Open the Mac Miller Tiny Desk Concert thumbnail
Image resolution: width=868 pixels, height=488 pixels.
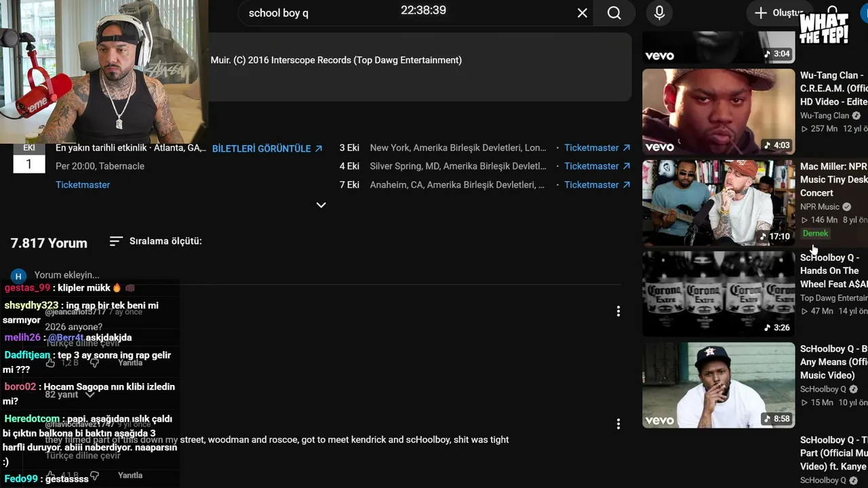[x=719, y=203]
